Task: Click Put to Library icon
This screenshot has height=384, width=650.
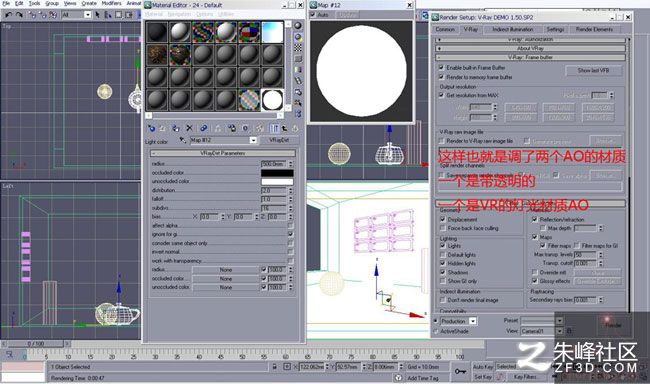Action: point(232,128)
